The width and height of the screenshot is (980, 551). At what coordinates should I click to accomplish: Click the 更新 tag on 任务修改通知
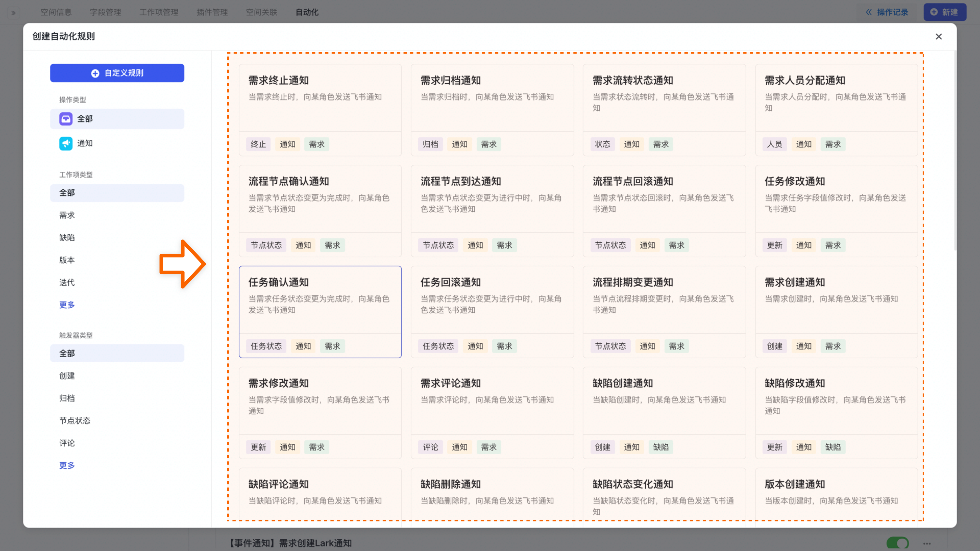[x=775, y=245]
